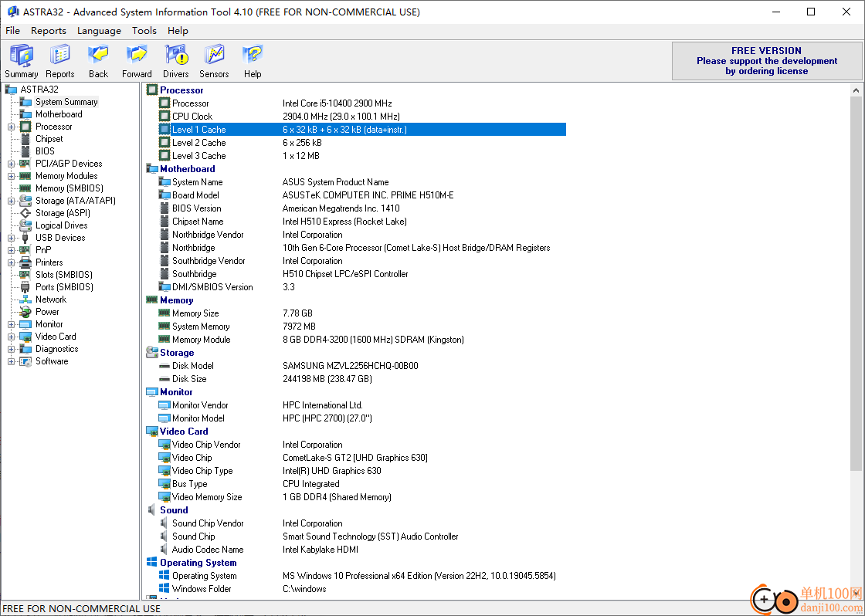Select Ports (SMBIOS) icon in tree
865x616 pixels.
point(25,286)
